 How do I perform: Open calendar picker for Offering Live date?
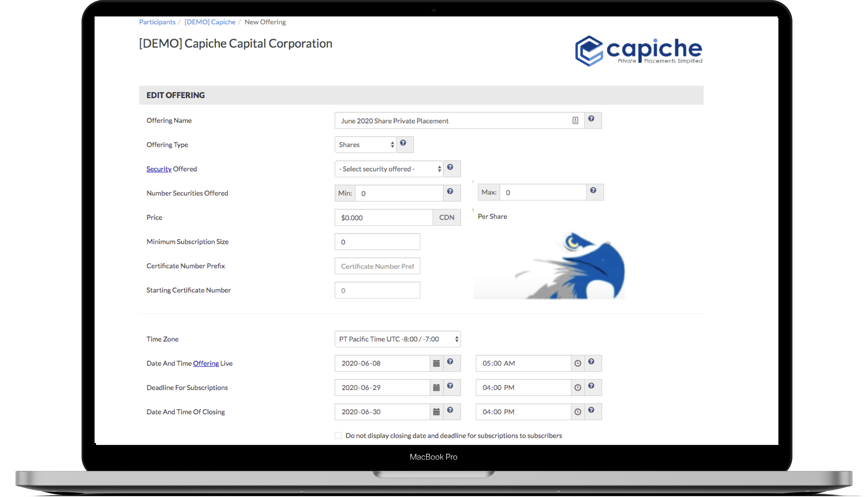point(436,363)
